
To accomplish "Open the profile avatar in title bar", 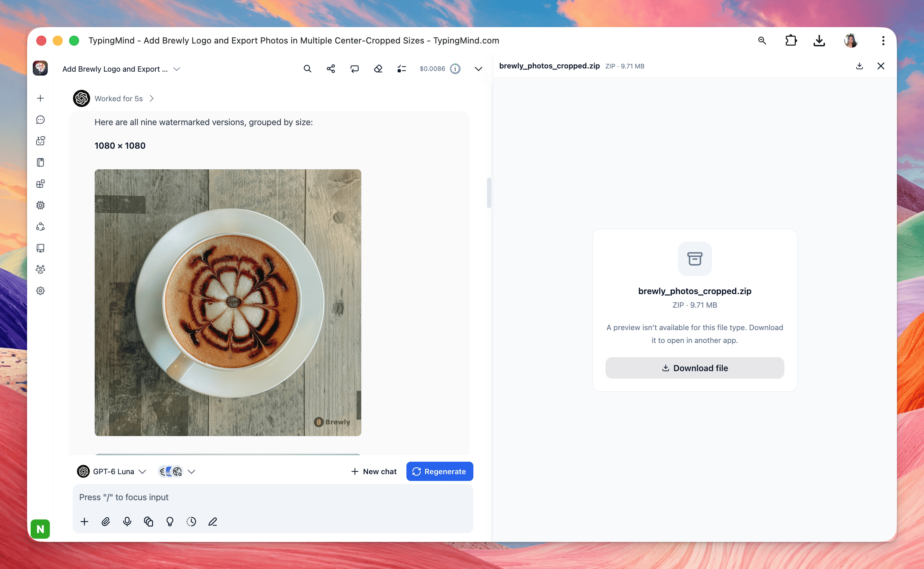I will tap(851, 40).
